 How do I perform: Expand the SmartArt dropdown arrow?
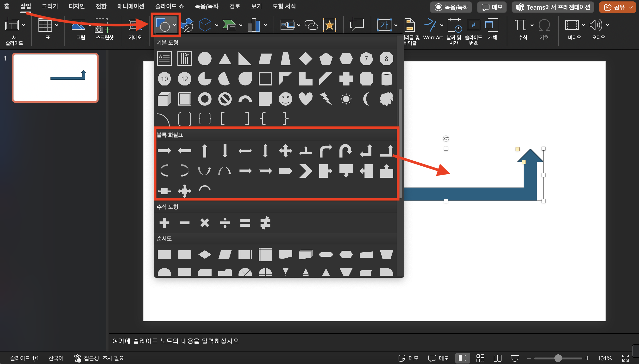241,25
